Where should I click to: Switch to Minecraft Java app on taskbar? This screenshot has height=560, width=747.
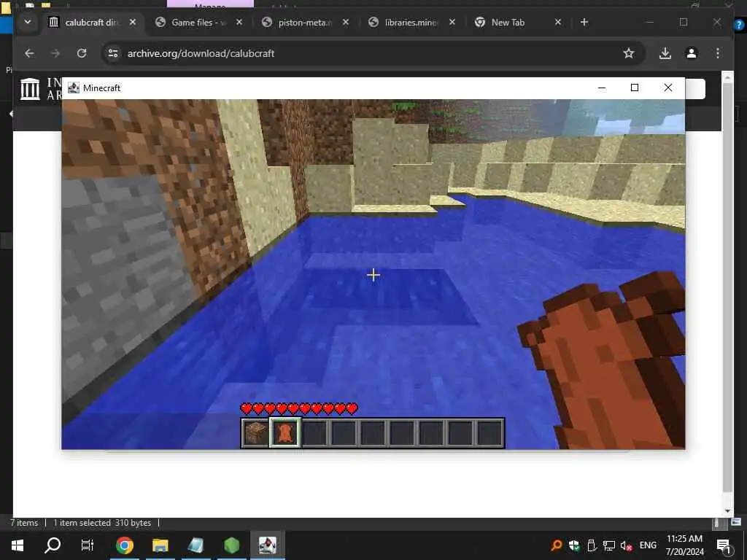[x=267, y=545]
